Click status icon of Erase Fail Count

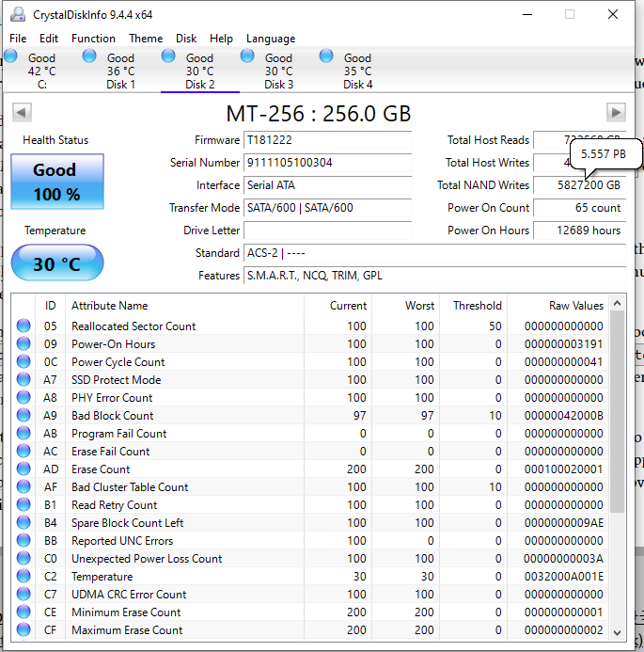[24, 451]
